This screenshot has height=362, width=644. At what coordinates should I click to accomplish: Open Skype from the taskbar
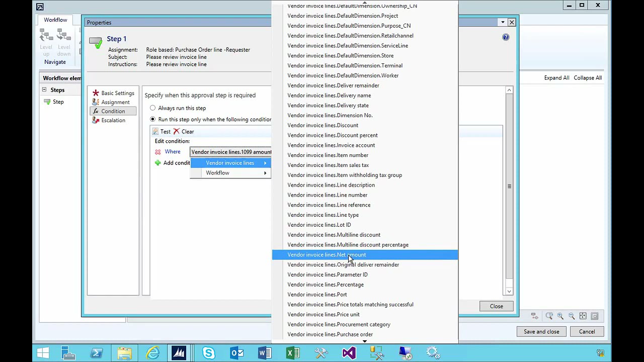(x=208, y=353)
